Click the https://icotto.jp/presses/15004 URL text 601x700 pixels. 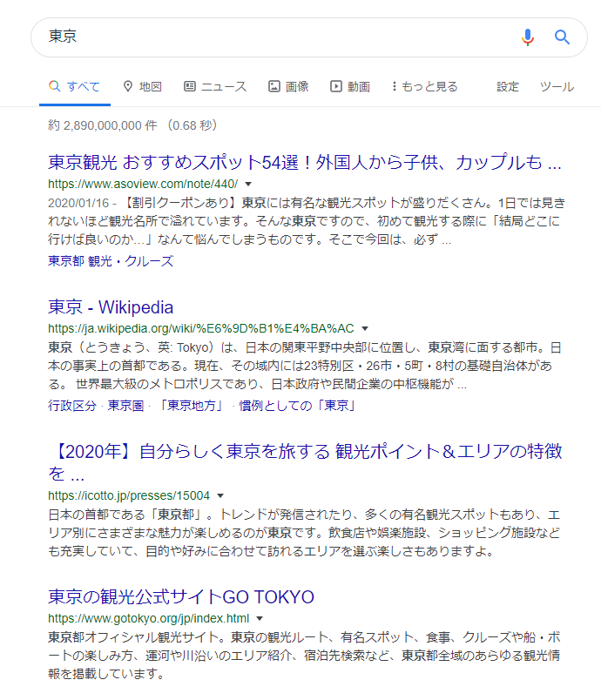click(x=129, y=495)
